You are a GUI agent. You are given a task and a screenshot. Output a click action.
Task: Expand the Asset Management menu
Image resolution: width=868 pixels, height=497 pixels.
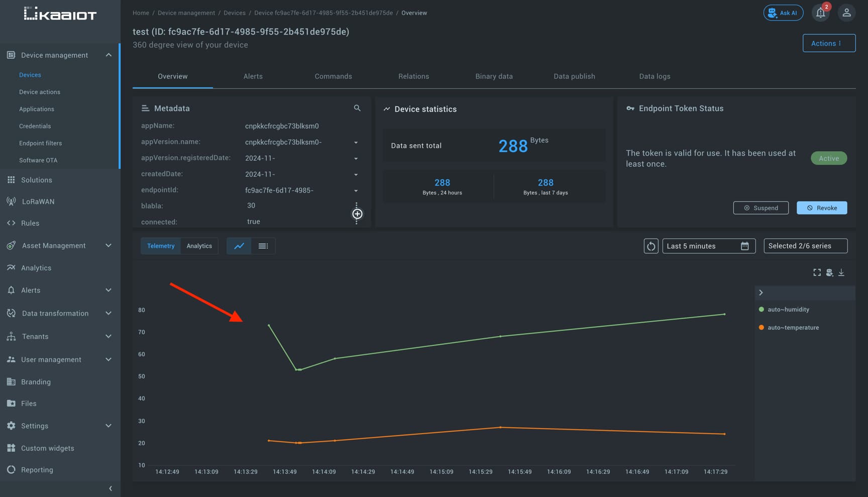(108, 245)
